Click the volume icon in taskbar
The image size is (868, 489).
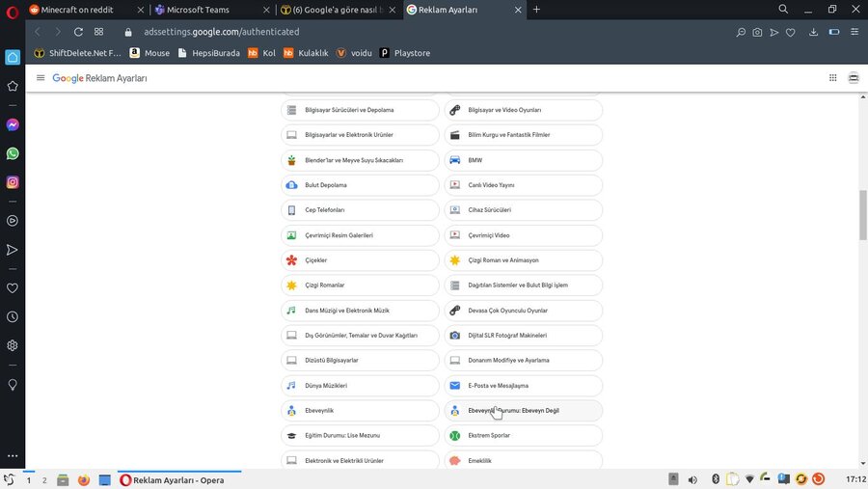click(692, 479)
